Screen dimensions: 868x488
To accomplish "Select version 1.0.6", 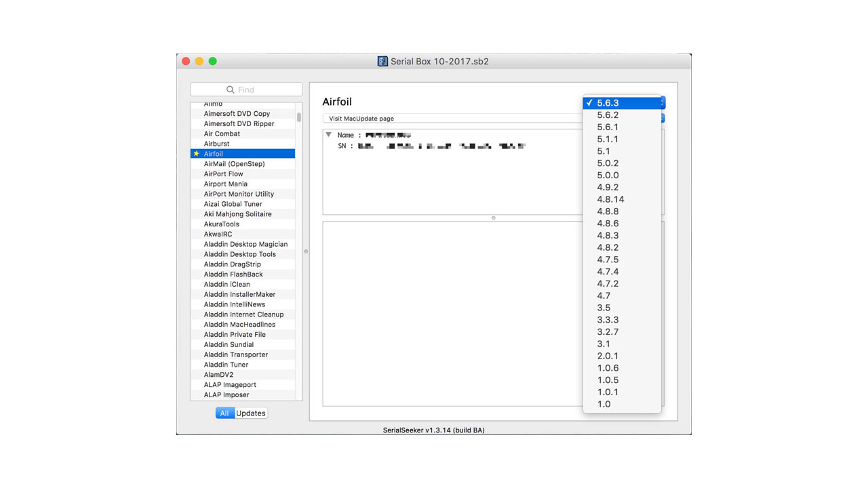I will [622, 368].
